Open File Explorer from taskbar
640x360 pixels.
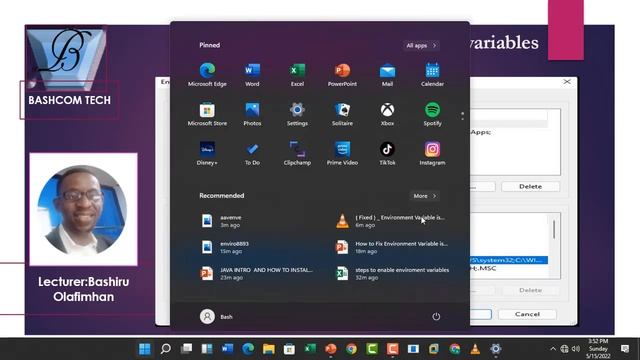coord(269,349)
